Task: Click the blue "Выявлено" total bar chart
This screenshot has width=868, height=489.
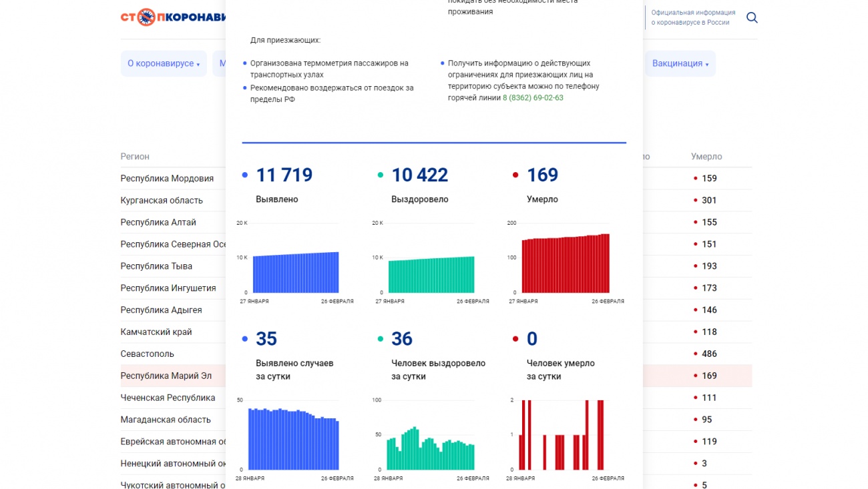Action: click(295, 272)
